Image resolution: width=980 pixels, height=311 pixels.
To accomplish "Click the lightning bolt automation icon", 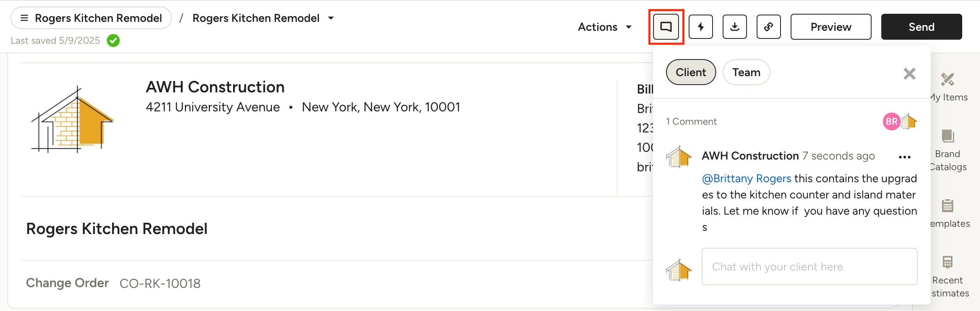I will pos(700,27).
